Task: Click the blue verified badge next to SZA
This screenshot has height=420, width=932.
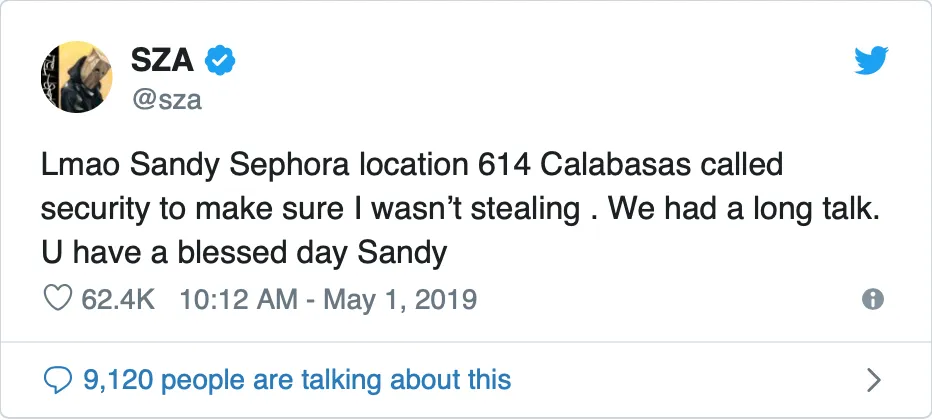Action: point(220,62)
